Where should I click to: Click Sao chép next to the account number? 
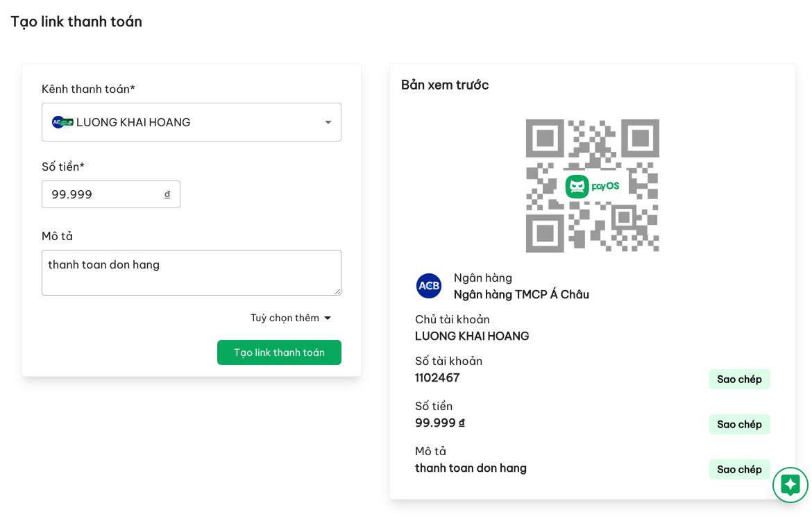click(x=739, y=380)
